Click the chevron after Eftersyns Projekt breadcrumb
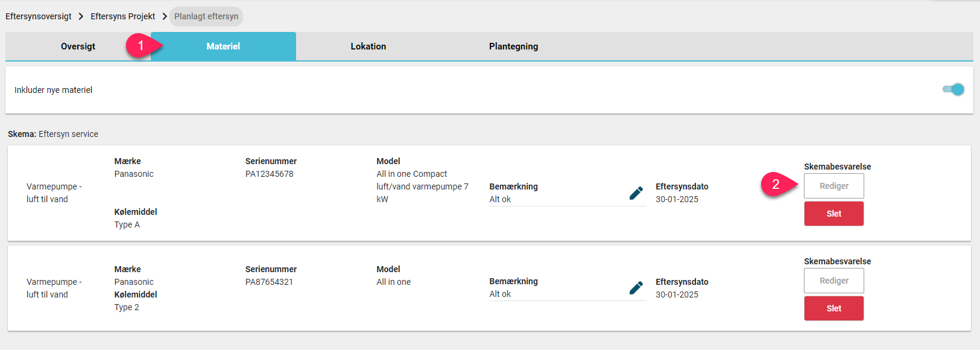 click(x=164, y=16)
